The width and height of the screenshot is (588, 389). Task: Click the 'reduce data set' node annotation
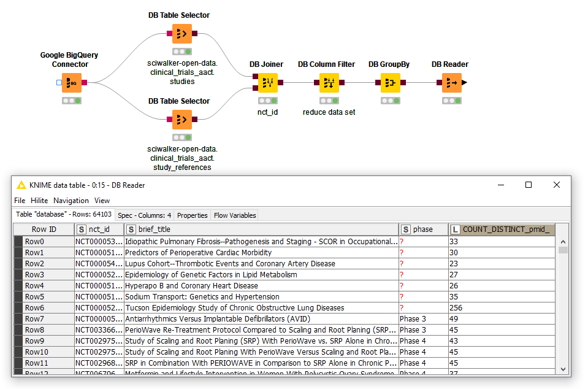click(x=329, y=112)
